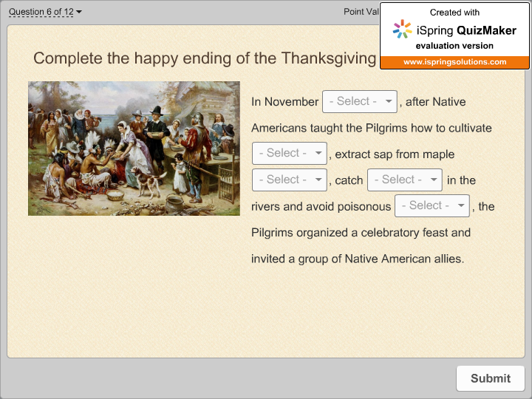The width and height of the screenshot is (532, 399).
Task: Visit the www.ispringsolutions.com link
Action: (454, 62)
